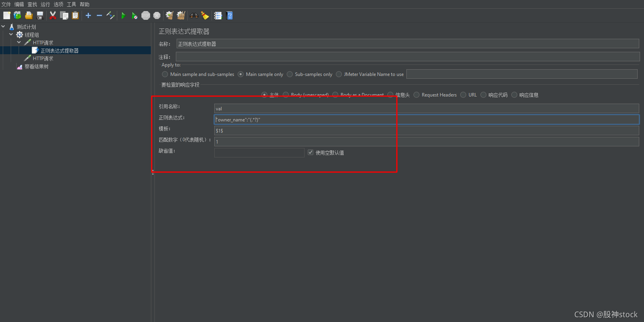Select the 线程组 gear icon in tree
This screenshot has height=322, width=644.
coord(19,35)
